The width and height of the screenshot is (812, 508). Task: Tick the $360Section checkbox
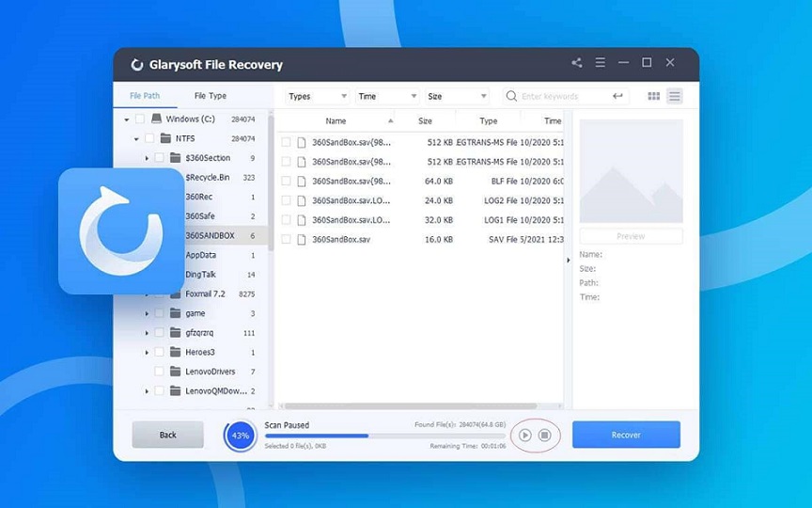click(x=160, y=158)
